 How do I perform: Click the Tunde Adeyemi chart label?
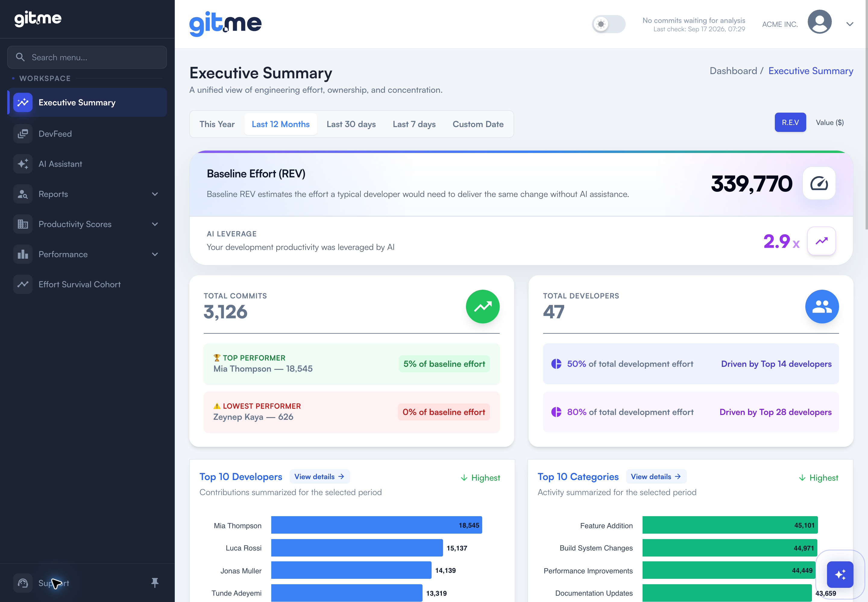point(236,593)
